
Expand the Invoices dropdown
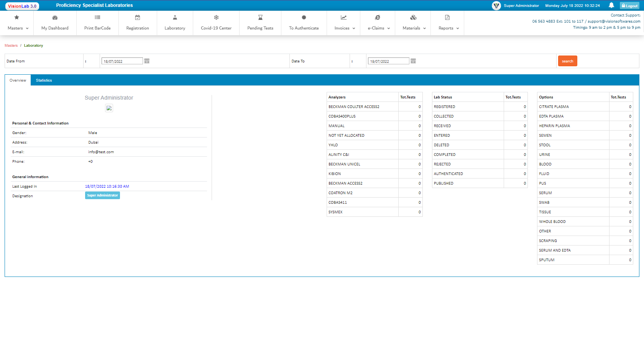[343, 28]
